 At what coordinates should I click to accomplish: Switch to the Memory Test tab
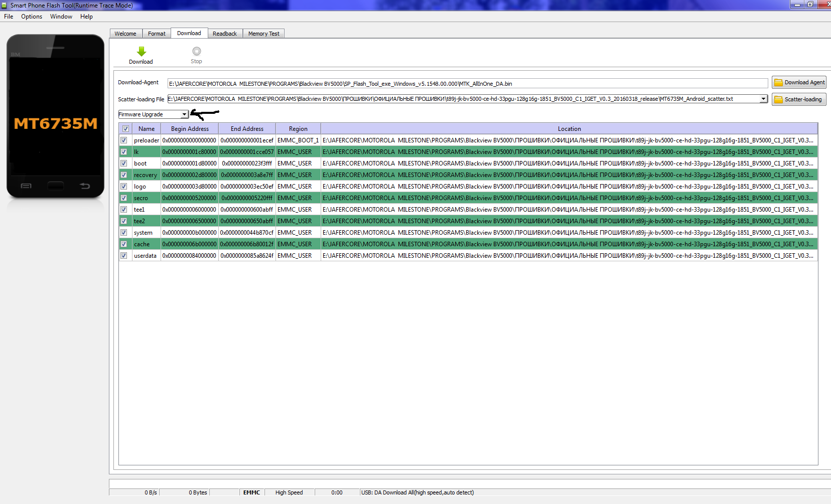point(263,34)
